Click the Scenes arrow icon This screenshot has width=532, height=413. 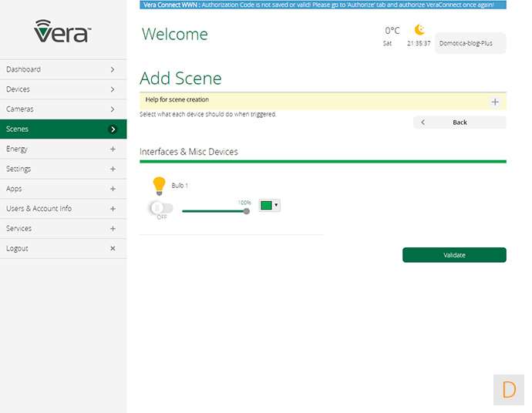[113, 129]
